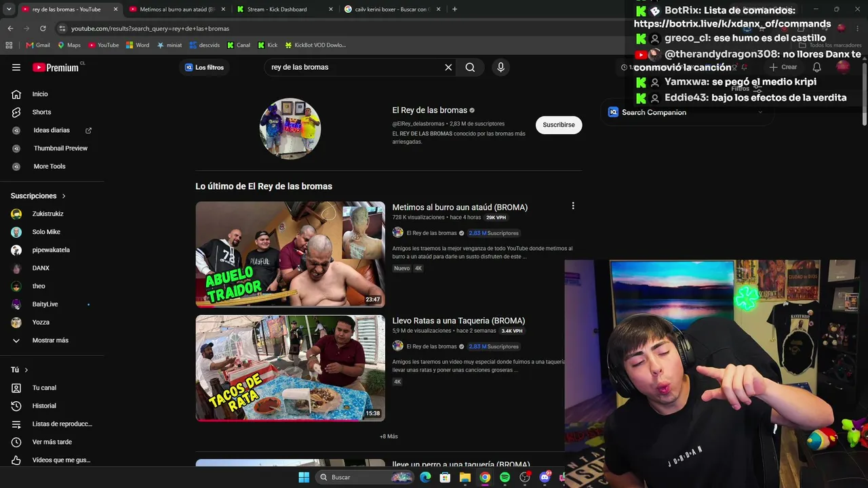The width and height of the screenshot is (868, 488).
Task: Clear the search query with the X
Action: (x=448, y=67)
